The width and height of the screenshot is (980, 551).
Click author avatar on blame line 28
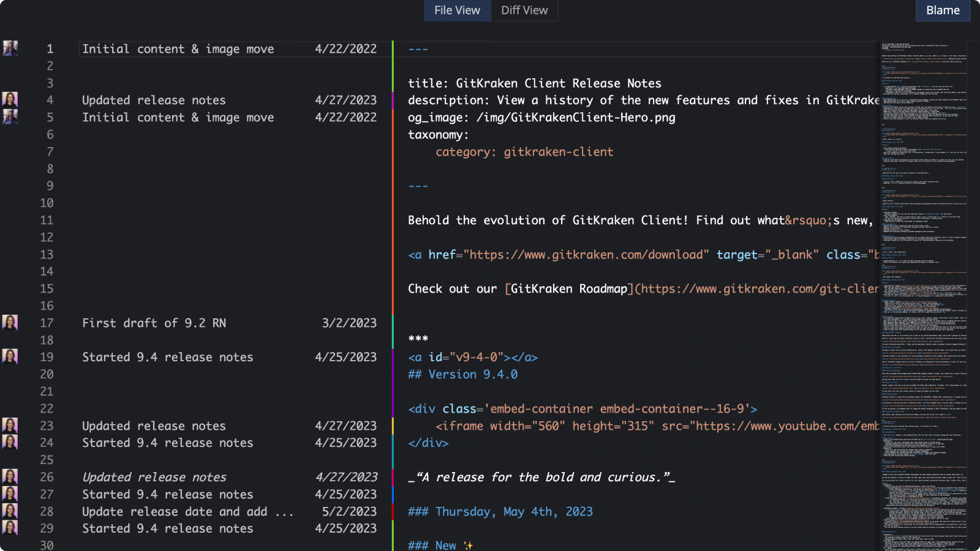[x=10, y=511]
